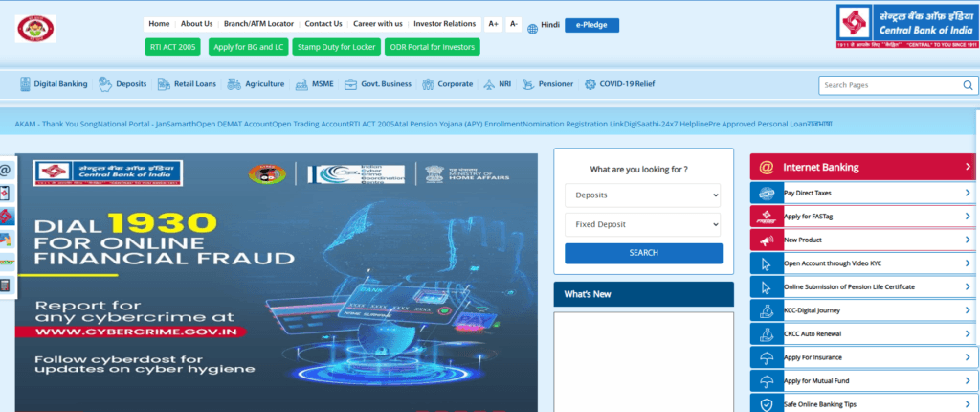
Task: Click Apply for BG and LC button
Action: click(x=248, y=47)
